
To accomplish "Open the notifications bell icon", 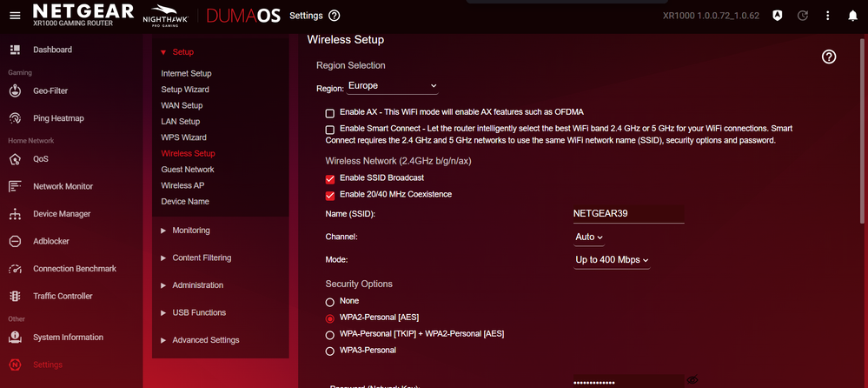I will (853, 16).
